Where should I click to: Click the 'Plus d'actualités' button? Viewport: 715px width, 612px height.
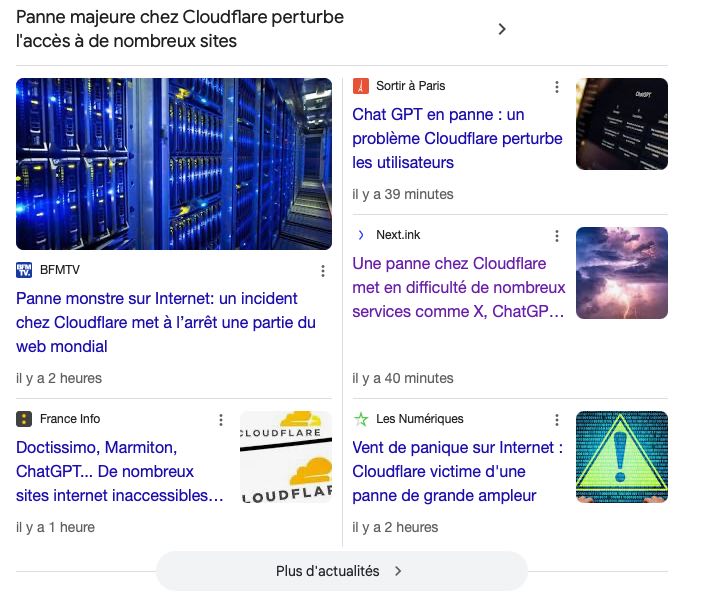click(341, 571)
